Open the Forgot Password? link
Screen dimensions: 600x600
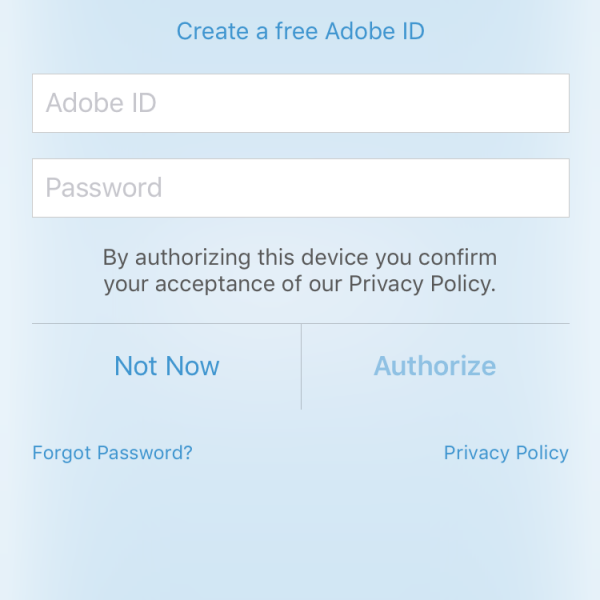tap(112, 453)
